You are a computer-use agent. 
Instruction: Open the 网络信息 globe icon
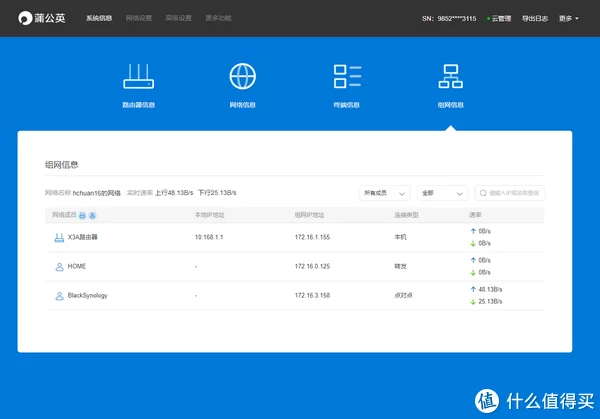point(243,77)
